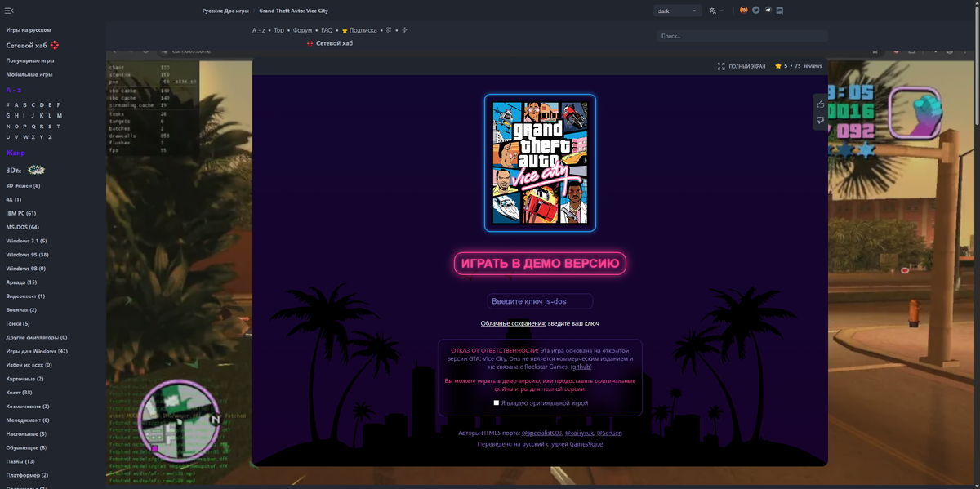This screenshot has height=489, width=980.
Task: Open the Облачные сохранения link
Action: coord(513,323)
